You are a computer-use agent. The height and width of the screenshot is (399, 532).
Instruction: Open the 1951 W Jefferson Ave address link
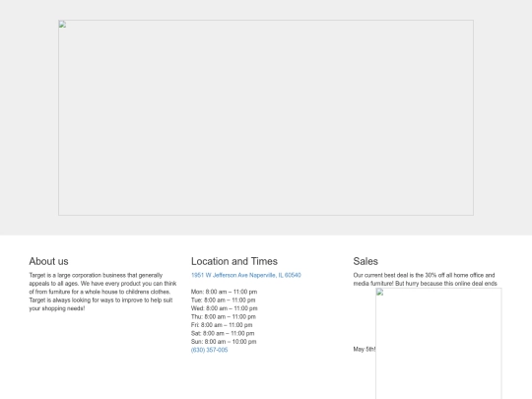click(x=245, y=275)
